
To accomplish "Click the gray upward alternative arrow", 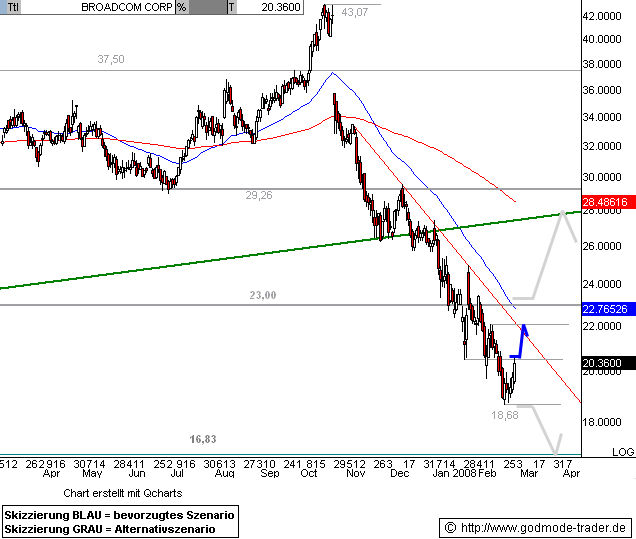I will [546, 255].
